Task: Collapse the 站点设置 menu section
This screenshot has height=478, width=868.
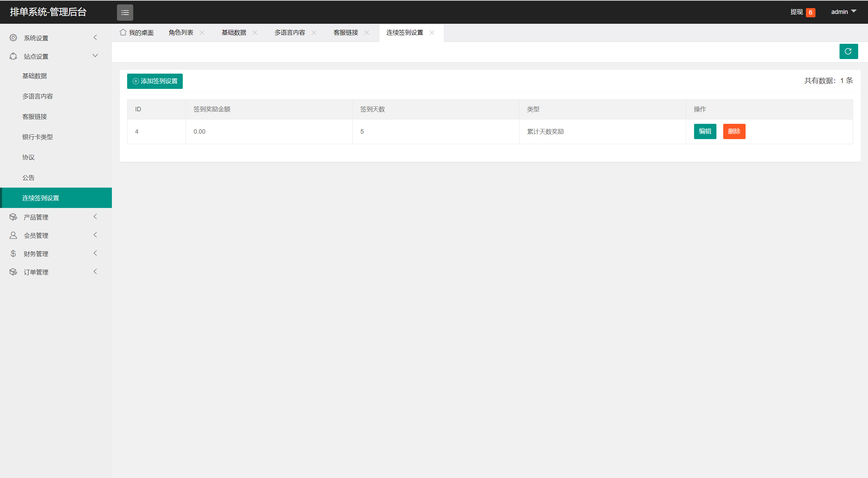Action: [95, 56]
